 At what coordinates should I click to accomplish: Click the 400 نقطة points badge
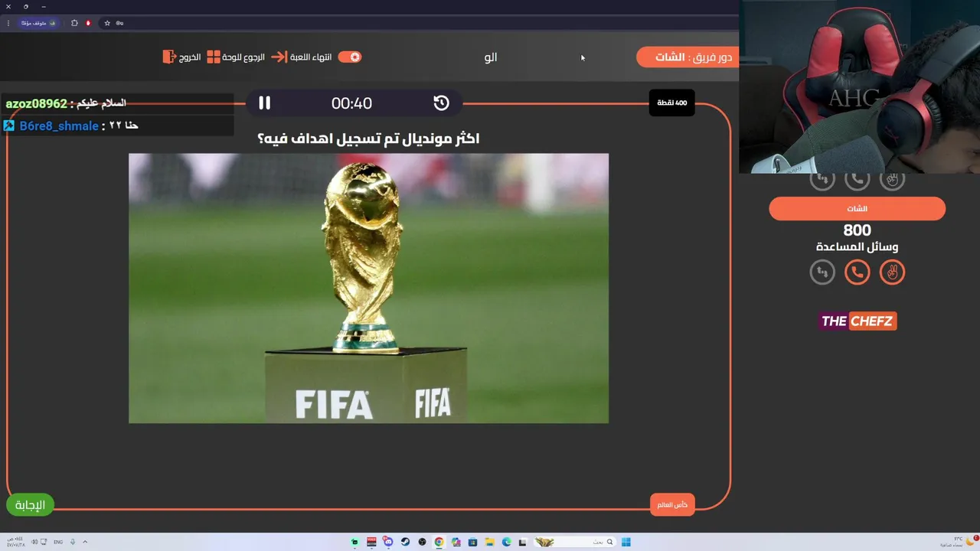[x=671, y=103]
